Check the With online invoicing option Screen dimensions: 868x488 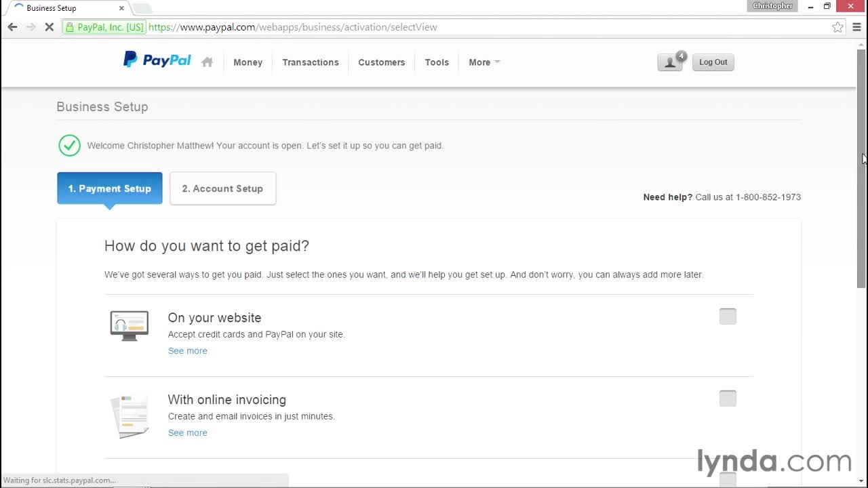(x=728, y=399)
